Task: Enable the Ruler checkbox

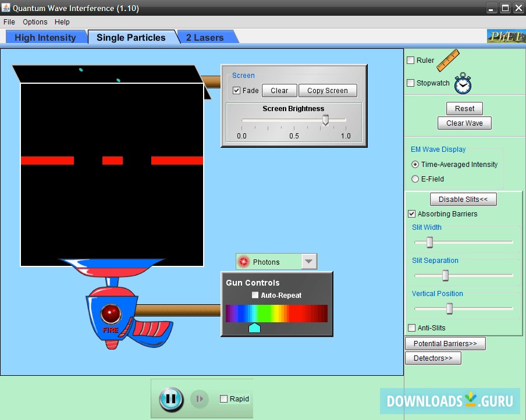Action: [x=410, y=60]
